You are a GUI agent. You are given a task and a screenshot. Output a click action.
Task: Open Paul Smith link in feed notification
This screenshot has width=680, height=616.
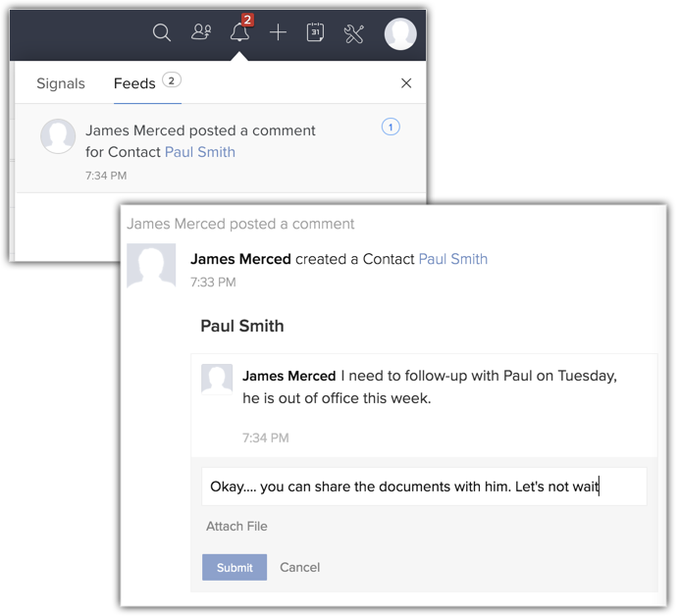[200, 152]
